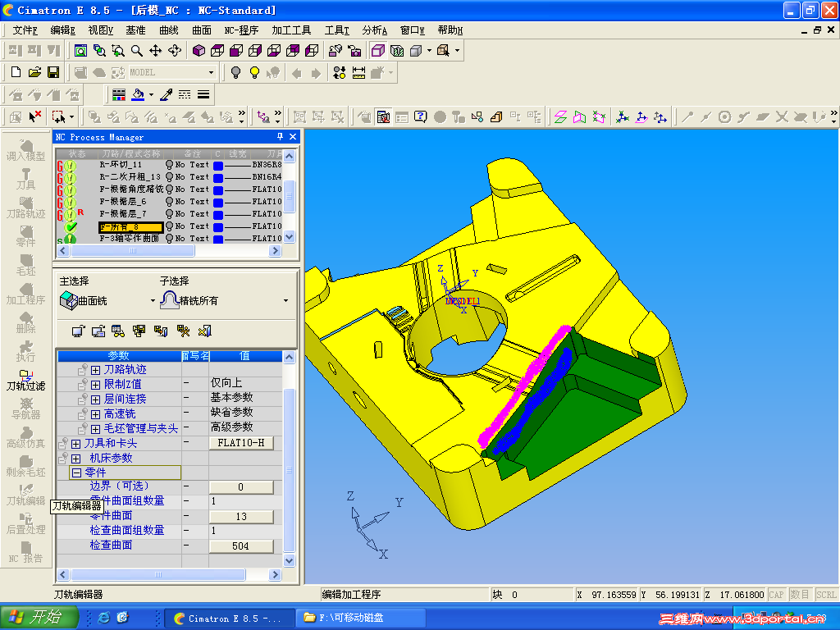Open the 文件F menu
The width and height of the screenshot is (840, 630).
click(x=25, y=30)
